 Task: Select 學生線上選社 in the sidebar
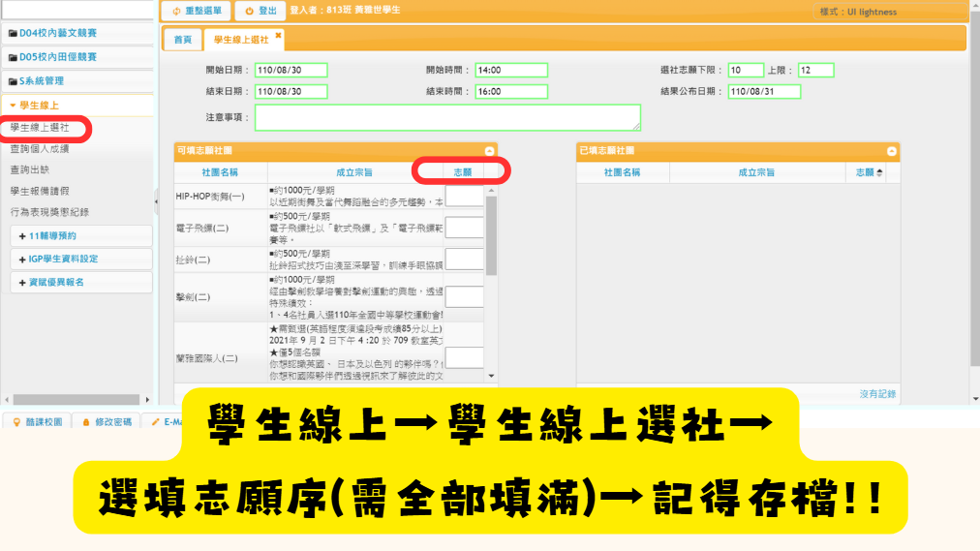click(40, 127)
